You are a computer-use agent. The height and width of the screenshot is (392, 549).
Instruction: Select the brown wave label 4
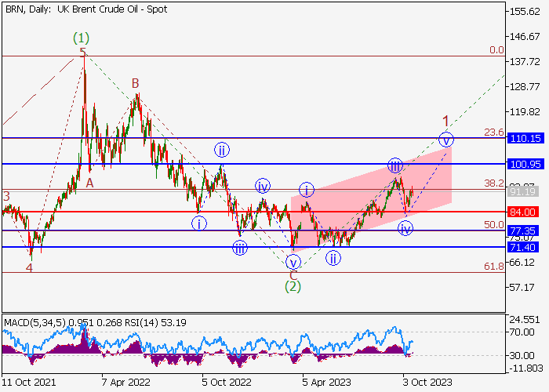29,268
